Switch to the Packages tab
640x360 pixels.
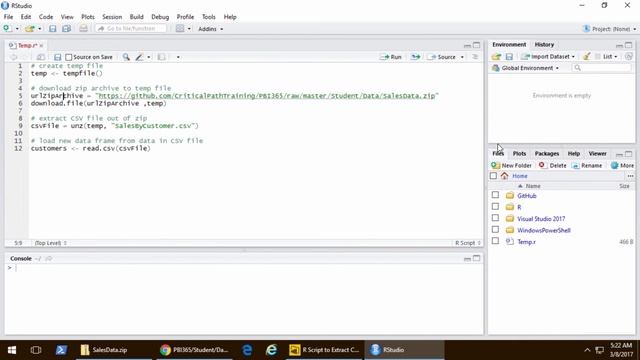coord(547,153)
